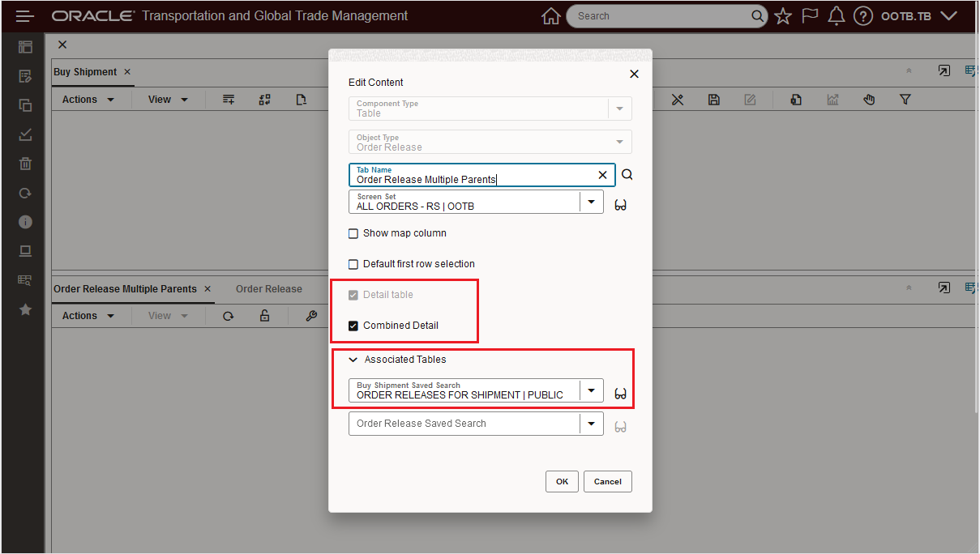Click filter funnel icon in Buy Shipment toolbar

(x=905, y=100)
